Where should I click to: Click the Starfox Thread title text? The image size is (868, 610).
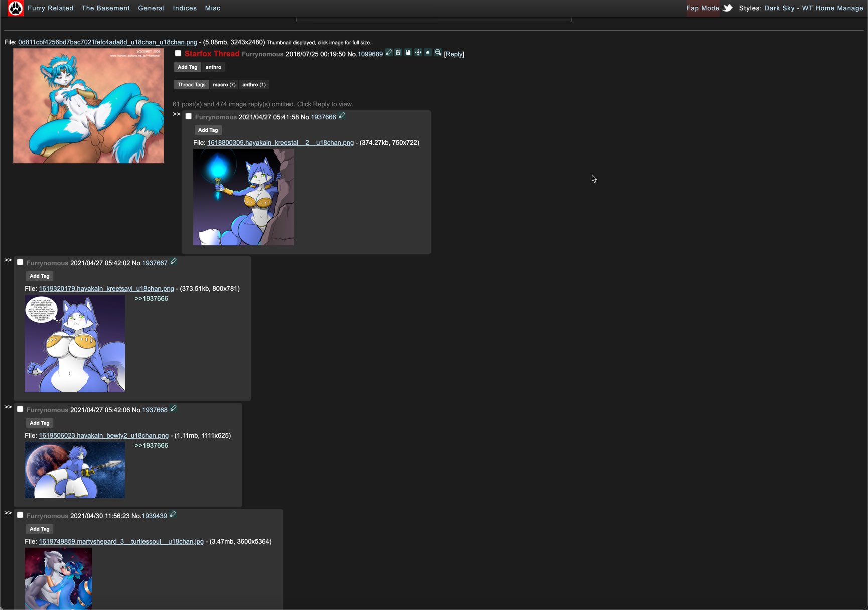212,54
